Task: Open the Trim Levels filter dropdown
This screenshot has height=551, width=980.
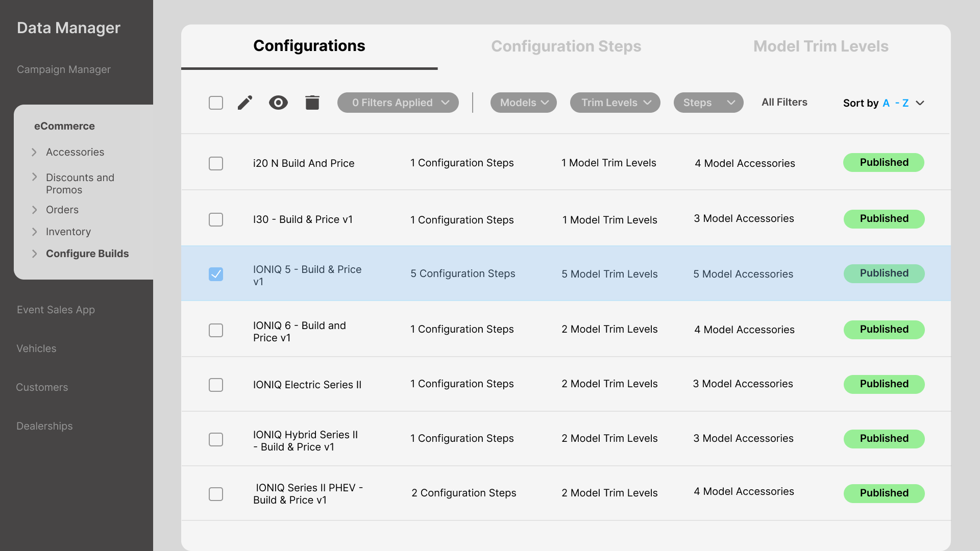Action: pyautogui.click(x=615, y=102)
